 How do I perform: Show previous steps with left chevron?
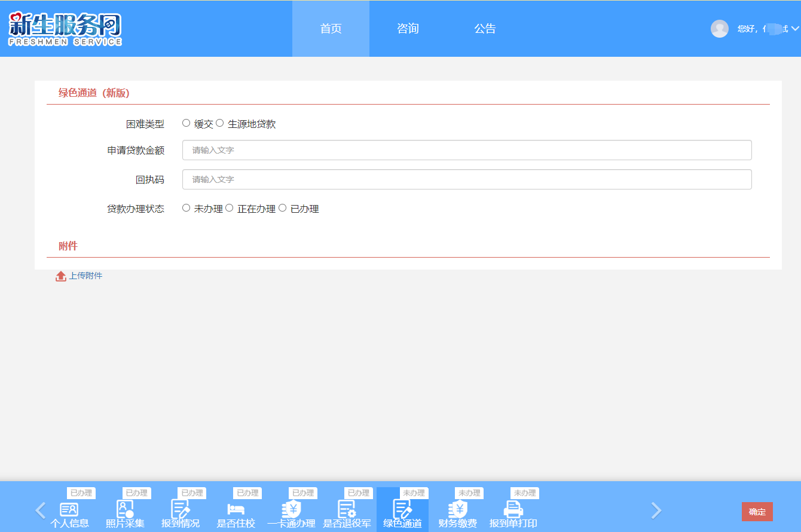[x=41, y=510]
